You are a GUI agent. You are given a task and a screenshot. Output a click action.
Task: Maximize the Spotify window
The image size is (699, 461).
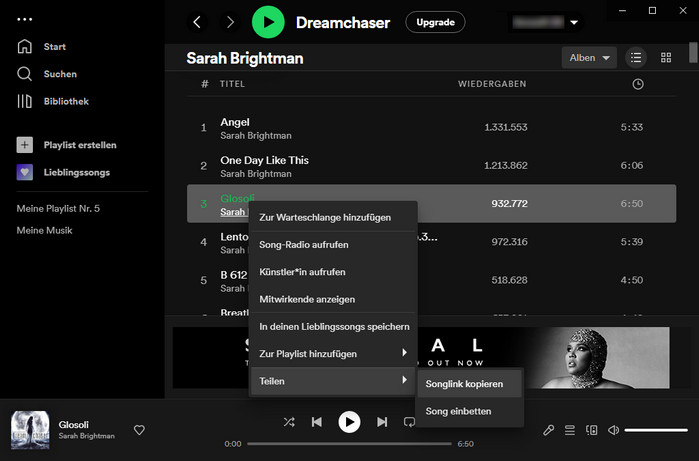652,10
